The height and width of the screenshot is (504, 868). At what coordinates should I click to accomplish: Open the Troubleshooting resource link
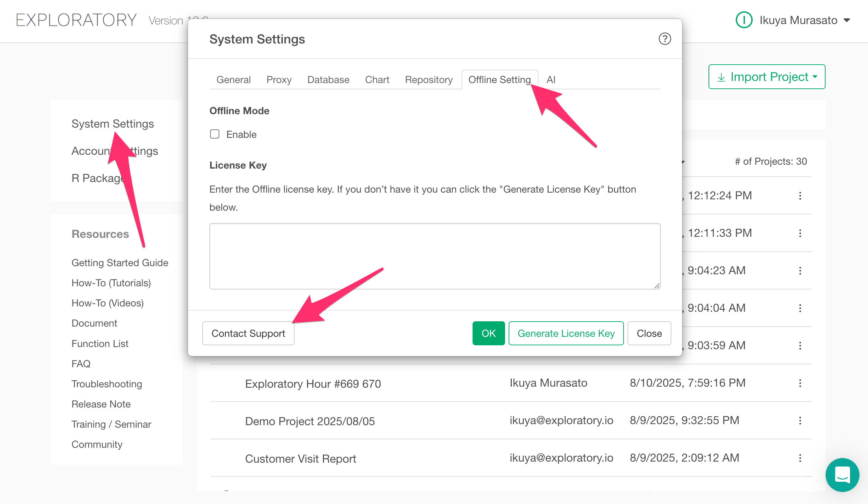click(106, 384)
